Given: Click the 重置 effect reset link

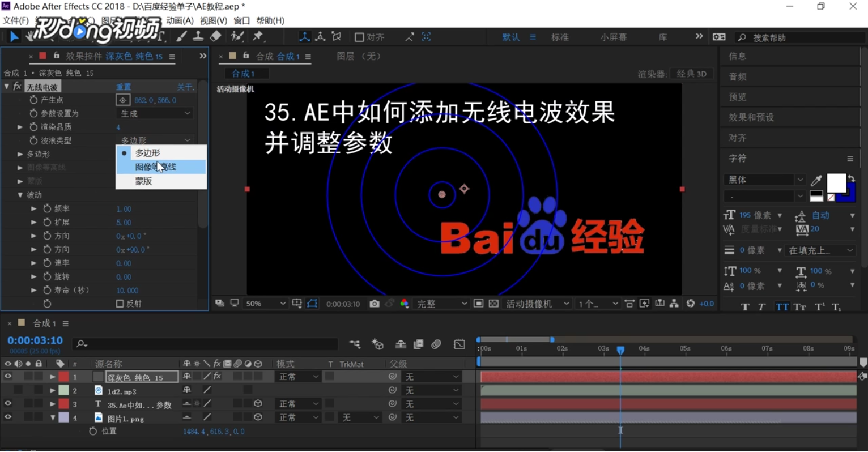Looking at the screenshot, I should tap(124, 87).
